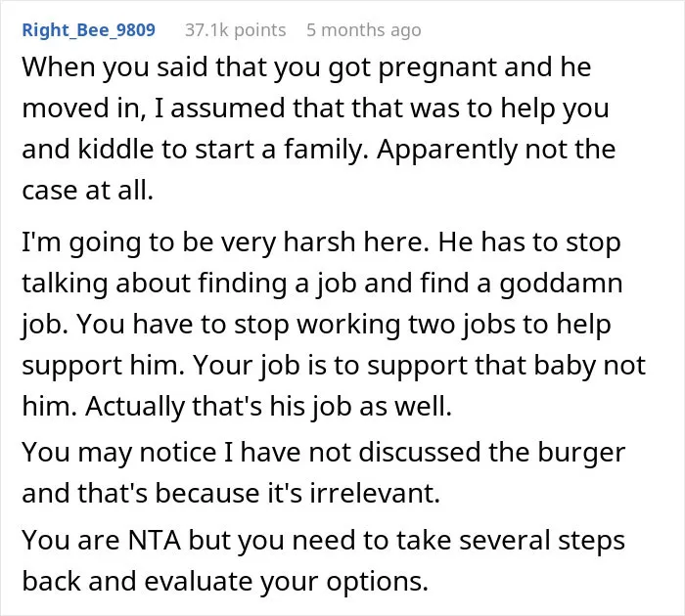Click the line 'job. You have to stop working two jobs'
685x616 pixels.
click(316, 325)
